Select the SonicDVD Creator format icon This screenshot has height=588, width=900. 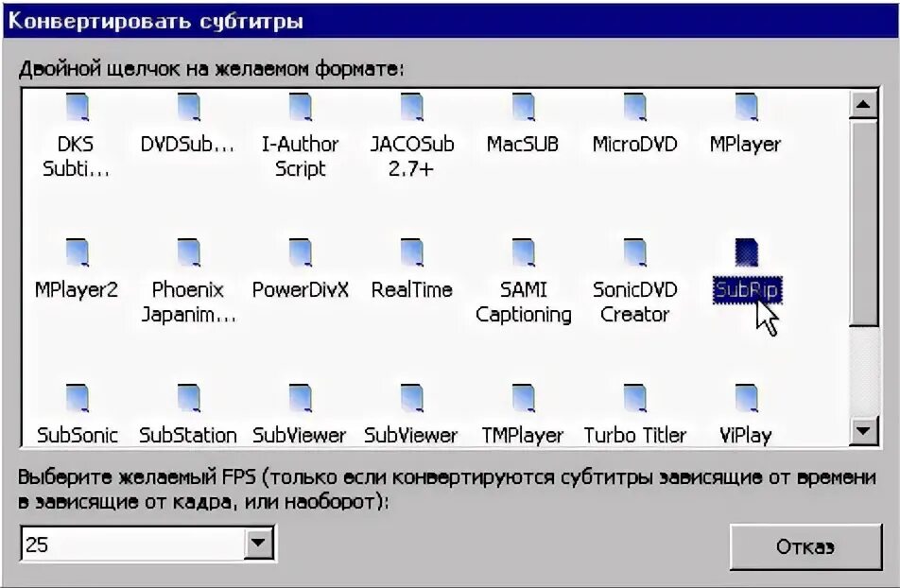635,252
